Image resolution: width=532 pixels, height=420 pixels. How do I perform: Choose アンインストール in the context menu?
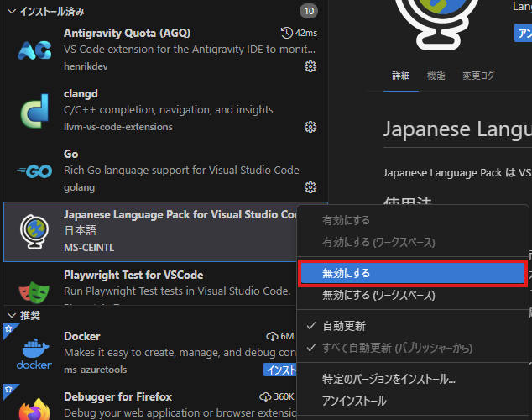click(x=413, y=401)
